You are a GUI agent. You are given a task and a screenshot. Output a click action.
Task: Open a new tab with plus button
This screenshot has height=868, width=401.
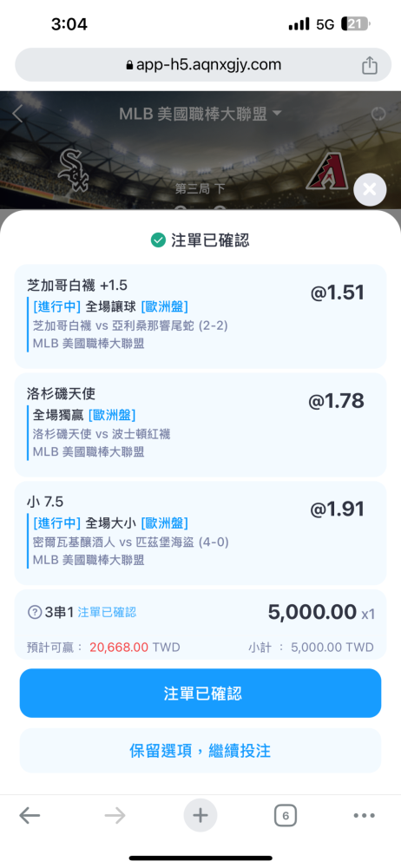tap(200, 815)
